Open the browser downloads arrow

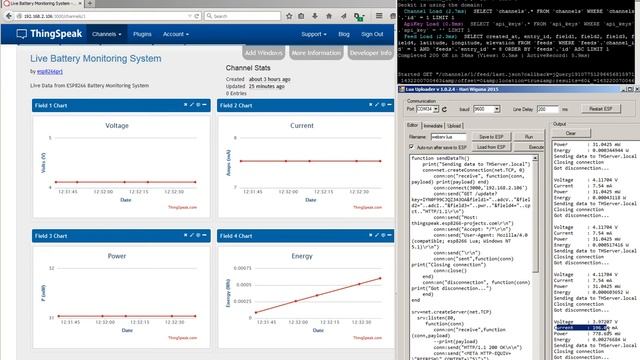315,16
